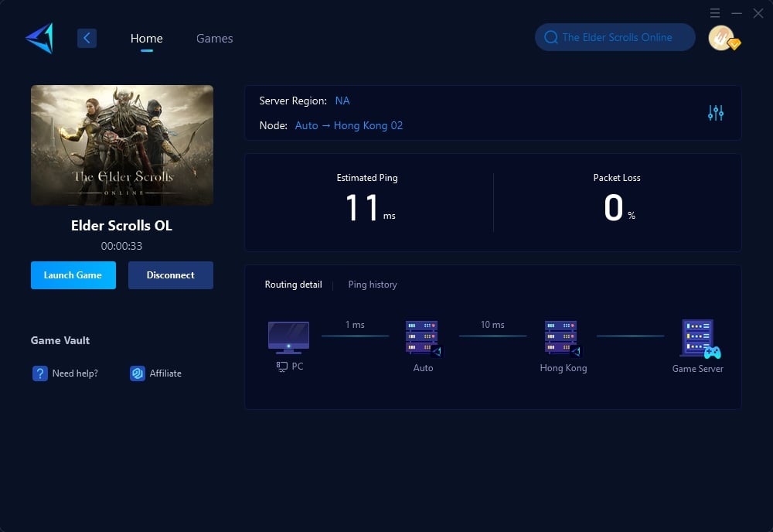
Task: Minimize the window
Action: coord(737,13)
